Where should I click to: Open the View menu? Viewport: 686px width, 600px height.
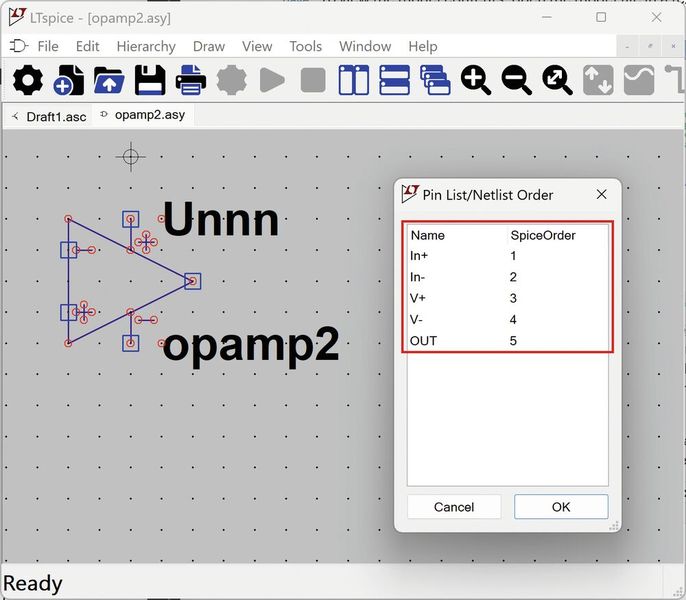257,46
